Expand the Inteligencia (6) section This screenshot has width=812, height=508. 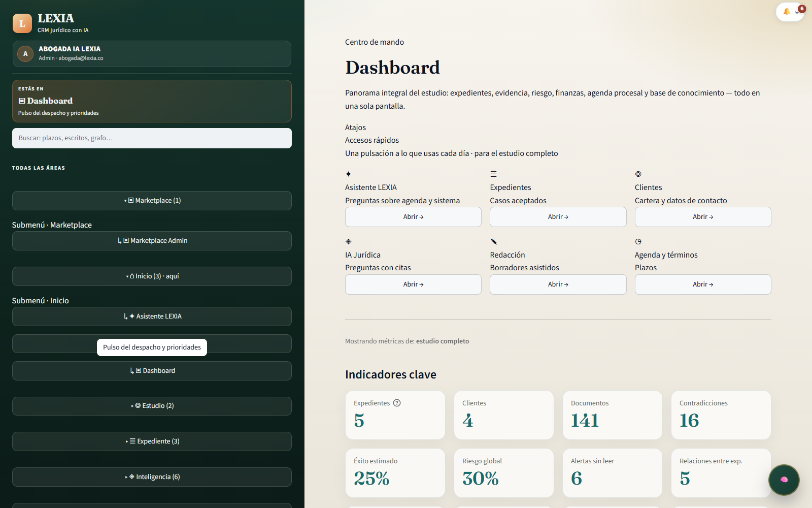click(x=152, y=477)
